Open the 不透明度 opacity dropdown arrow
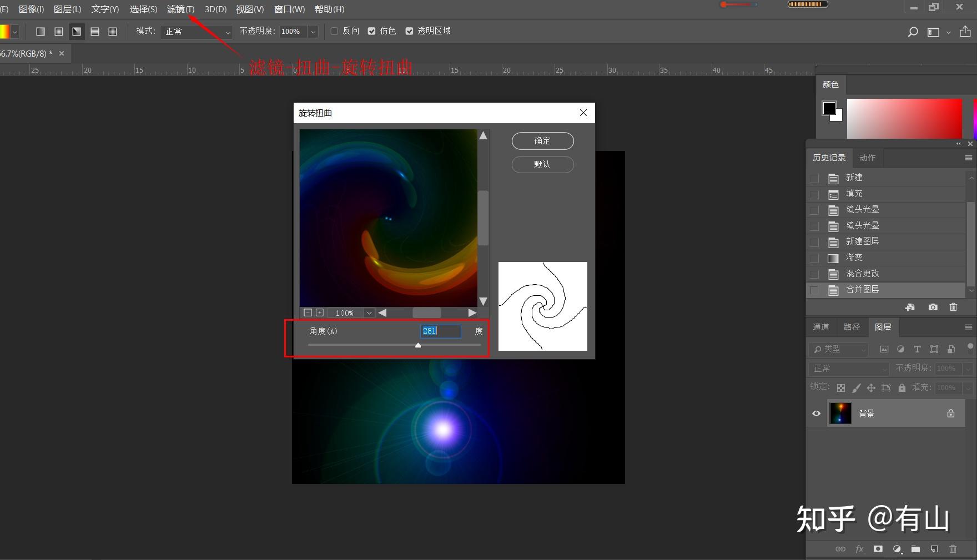This screenshot has width=977, height=560. (x=313, y=32)
